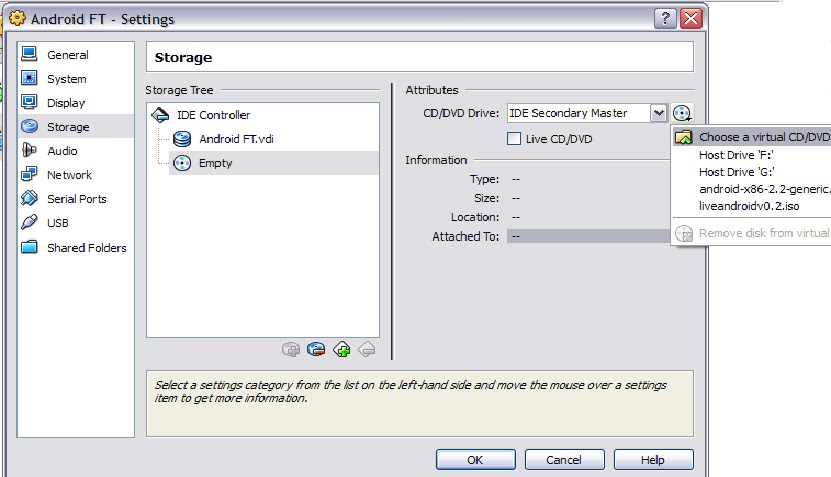Click the Storage page heading
The width and height of the screenshot is (831, 477).
[x=183, y=57]
